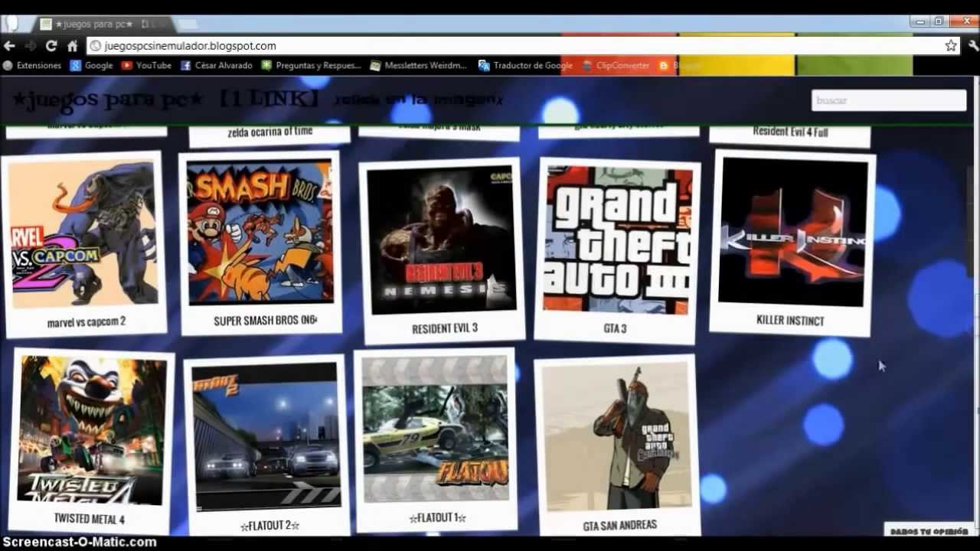The width and height of the screenshot is (980, 551).
Task: Open the Resident Evil 3 Nemesis cover image
Action: tap(442, 240)
